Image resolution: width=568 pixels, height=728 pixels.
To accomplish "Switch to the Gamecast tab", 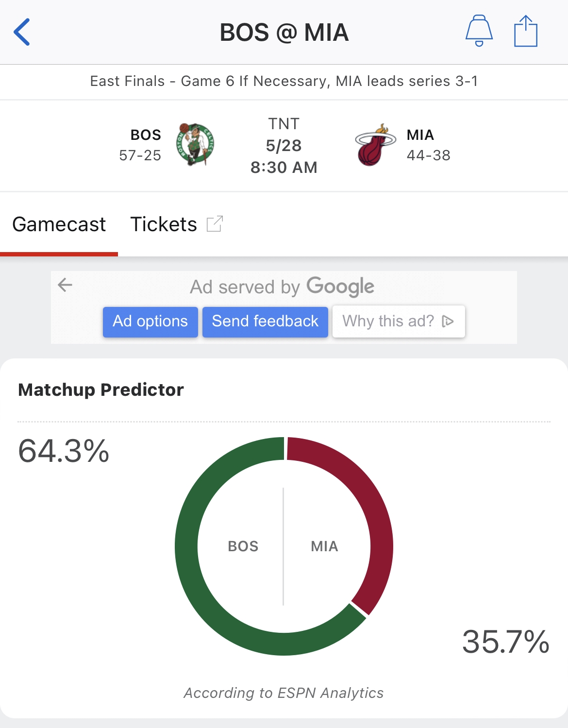I will tap(59, 224).
